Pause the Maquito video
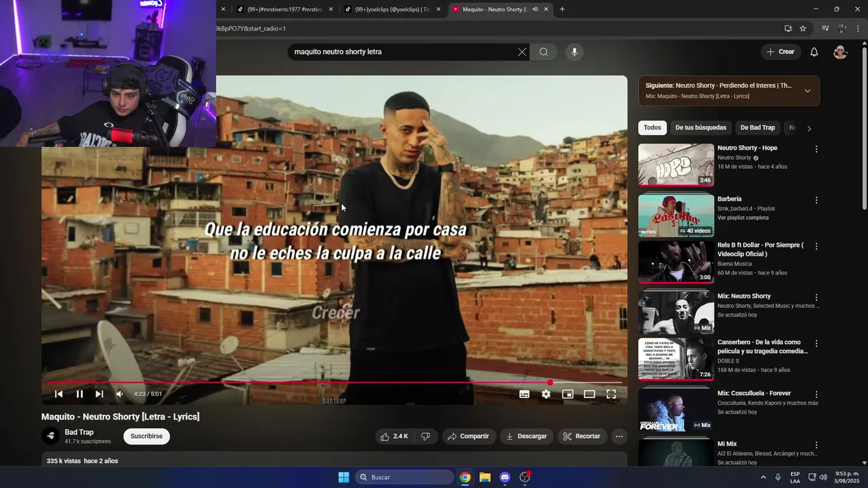 click(79, 394)
